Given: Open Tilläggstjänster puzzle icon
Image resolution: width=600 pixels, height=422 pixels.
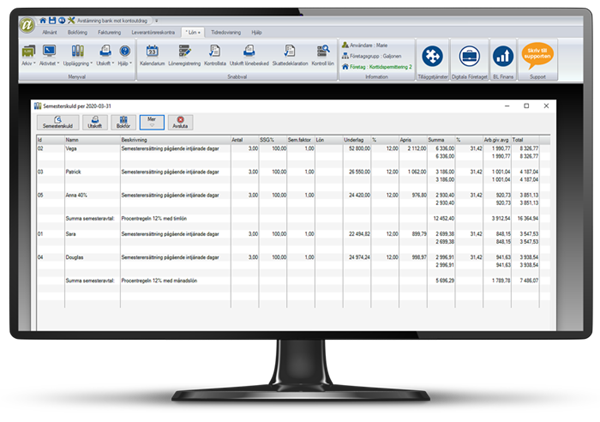Looking at the screenshot, I should tap(431, 57).
